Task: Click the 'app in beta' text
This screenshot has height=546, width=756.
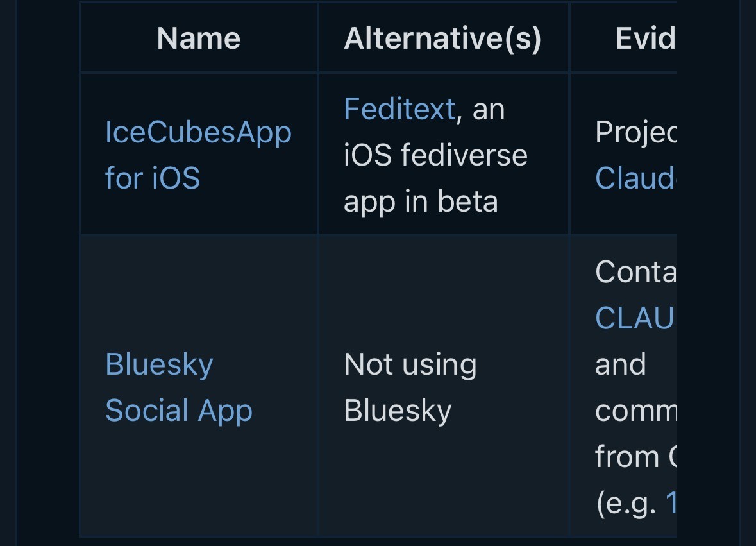Action: [x=420, y=201]
